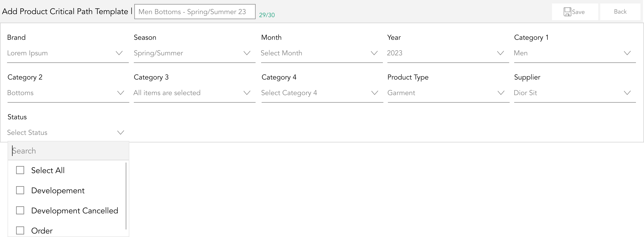Enable the Development Cancelled checkbox
The width and height of the screenshot is (644, 237).
[20, 210]
